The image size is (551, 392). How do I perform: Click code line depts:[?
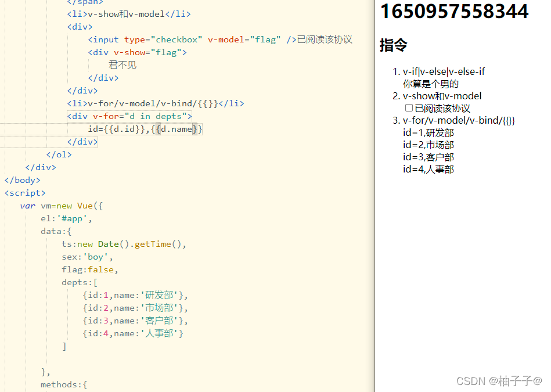pos(80,282)
